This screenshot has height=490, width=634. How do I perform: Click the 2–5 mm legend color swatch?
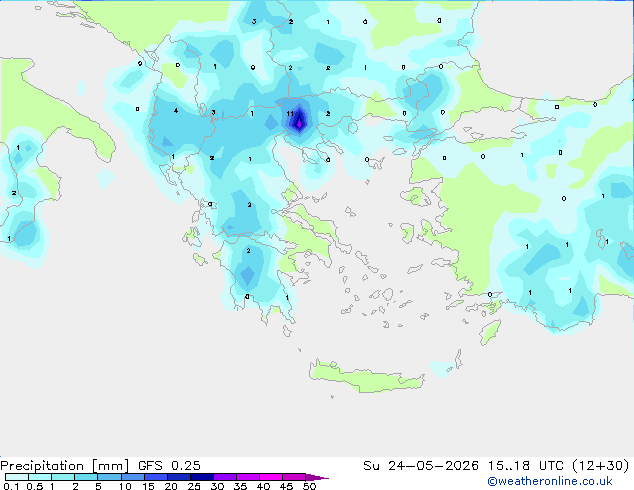(x=86, y=477)
